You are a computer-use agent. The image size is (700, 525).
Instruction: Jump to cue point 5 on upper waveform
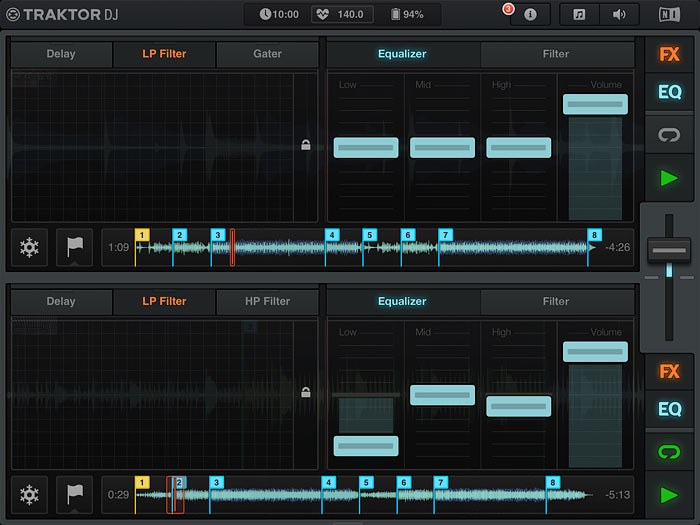(x=369, y=236)
